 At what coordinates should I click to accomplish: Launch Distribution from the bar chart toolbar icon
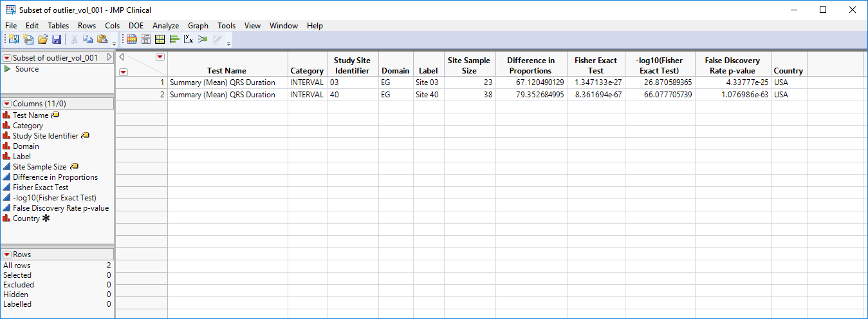[x=174, y=39]
